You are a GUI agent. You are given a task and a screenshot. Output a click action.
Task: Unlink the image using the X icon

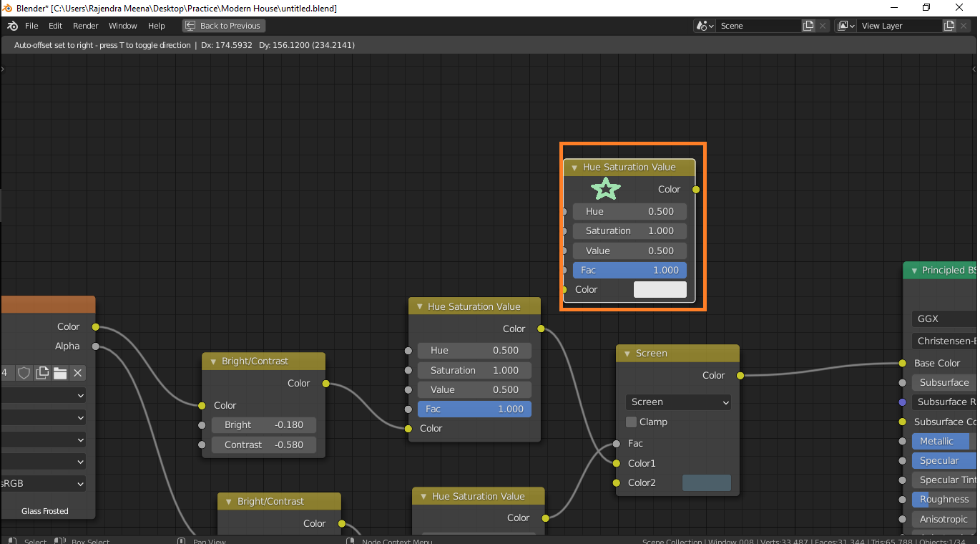pyautogui.click(x=78, y=373)
